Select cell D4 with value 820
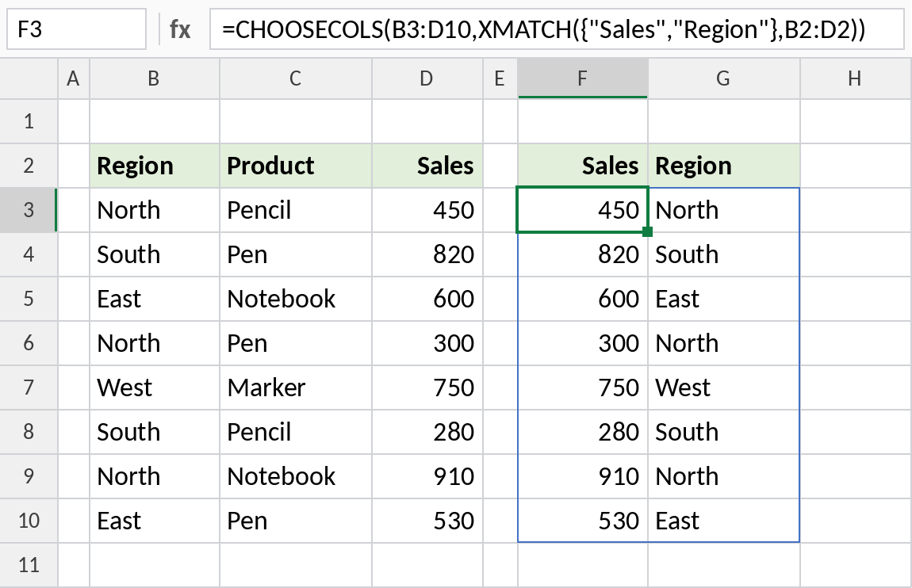The image size is (912, 588). click(427, 254)
